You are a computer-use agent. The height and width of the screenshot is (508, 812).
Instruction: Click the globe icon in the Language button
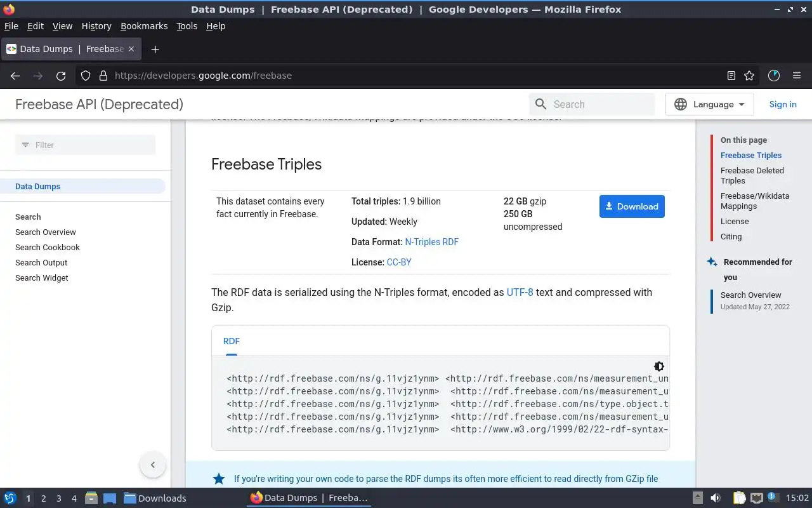click(681, 104)
